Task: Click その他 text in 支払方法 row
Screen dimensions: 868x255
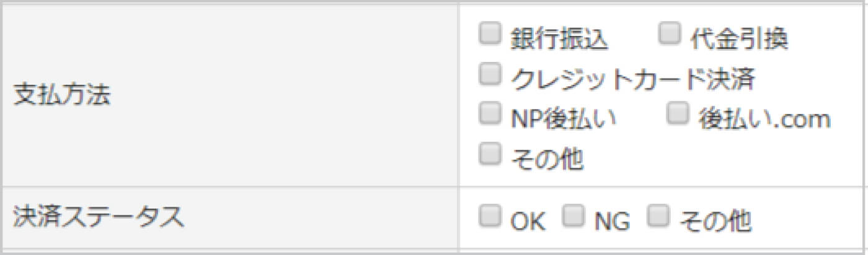Action: [546, 159]
